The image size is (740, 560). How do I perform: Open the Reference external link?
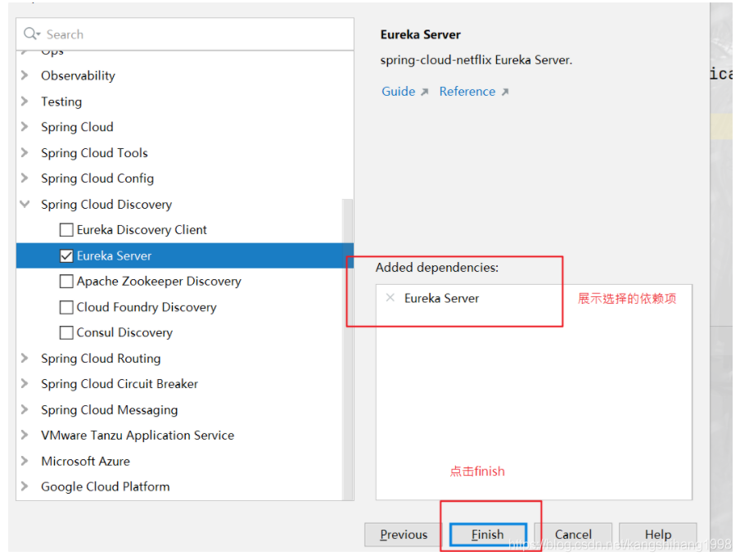tap(473, 91)
